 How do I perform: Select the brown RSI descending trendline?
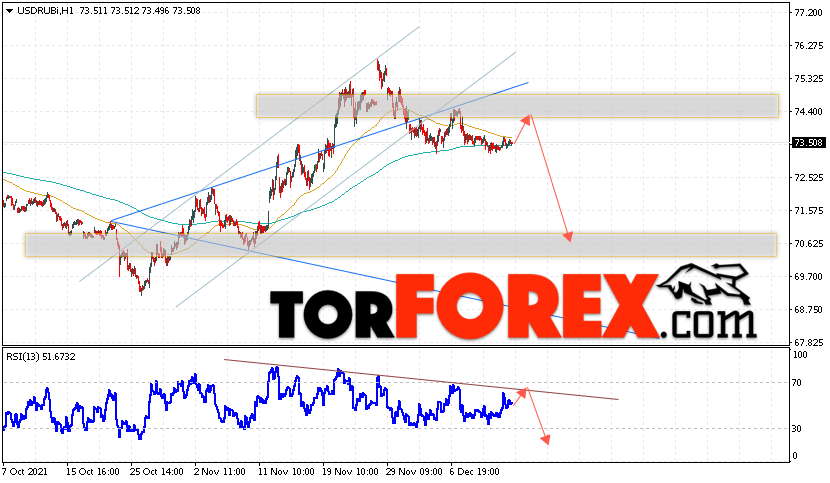[x=421, y=379]
